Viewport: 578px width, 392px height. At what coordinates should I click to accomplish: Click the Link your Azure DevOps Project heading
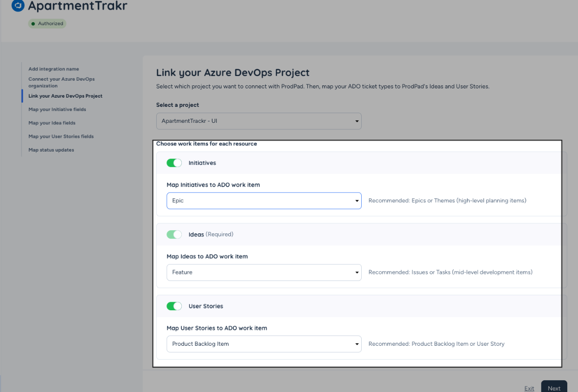pos(233,72)
